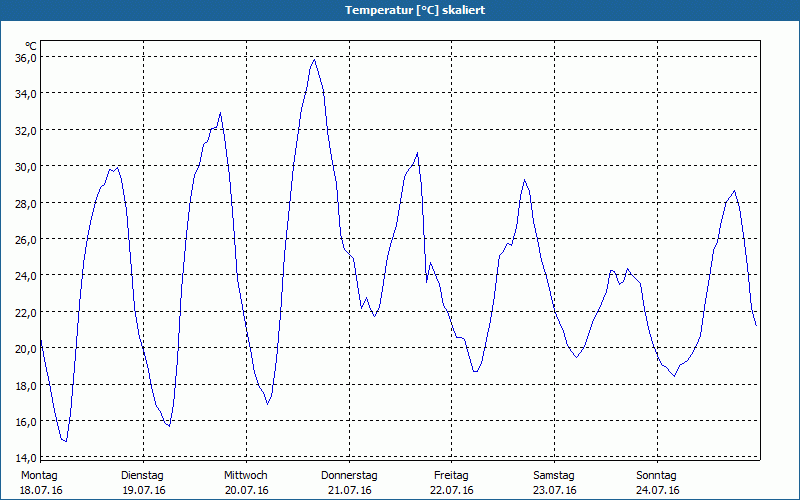Click the Freitag temperature peak near 29
800x500 pixels.
coord(524,180)
